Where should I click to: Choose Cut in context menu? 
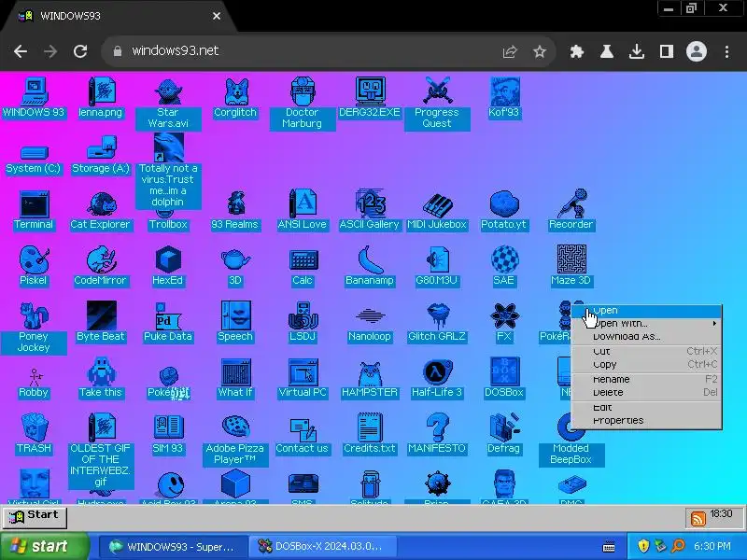[647, 352]
